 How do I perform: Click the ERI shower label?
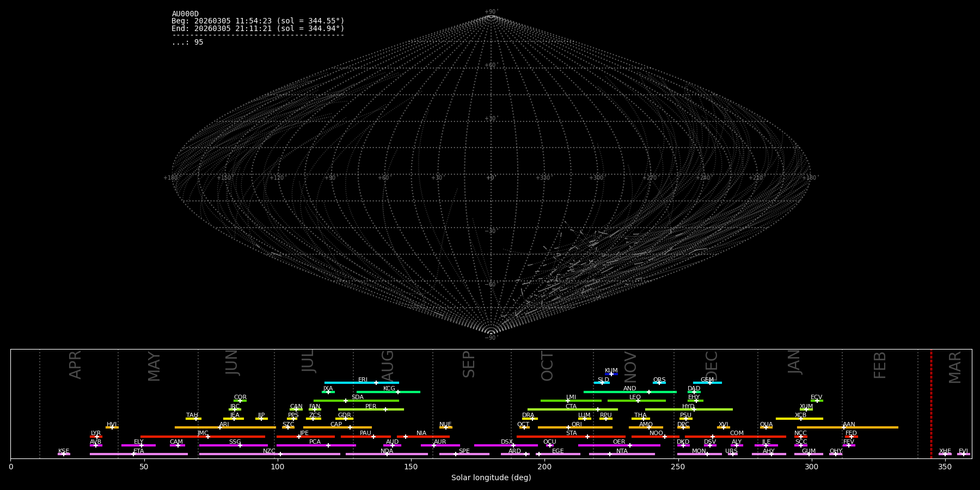(363, 380)
